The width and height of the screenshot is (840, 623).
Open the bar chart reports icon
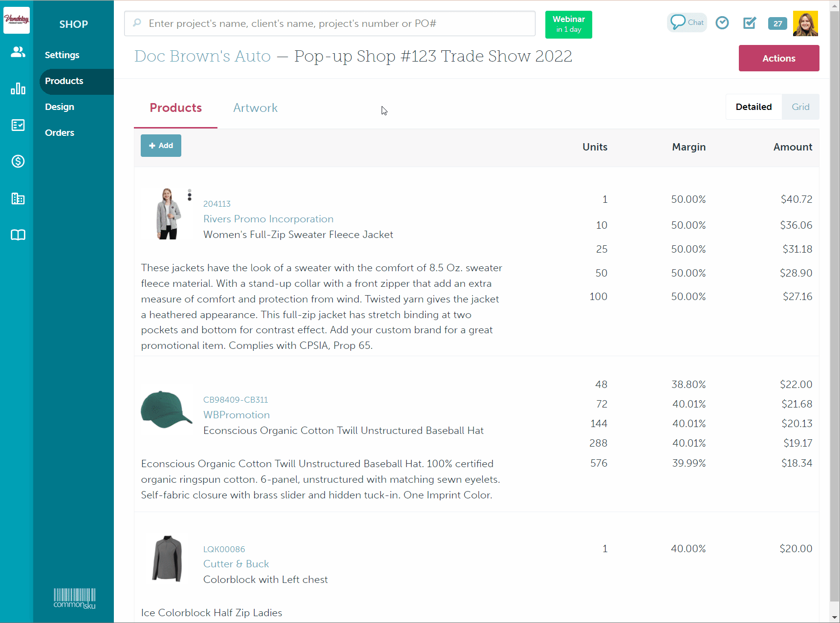[x=18, y=88]
